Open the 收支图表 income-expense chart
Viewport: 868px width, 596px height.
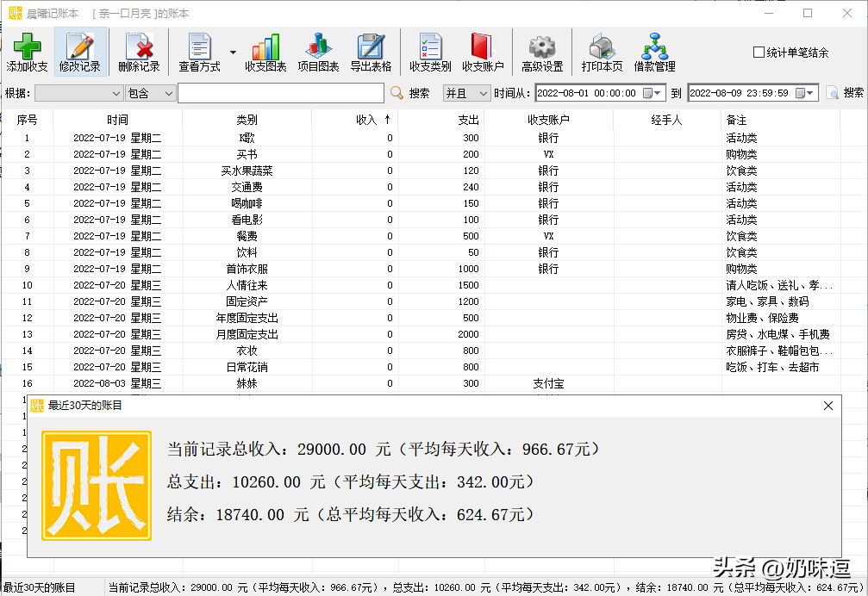pos(265,53)
